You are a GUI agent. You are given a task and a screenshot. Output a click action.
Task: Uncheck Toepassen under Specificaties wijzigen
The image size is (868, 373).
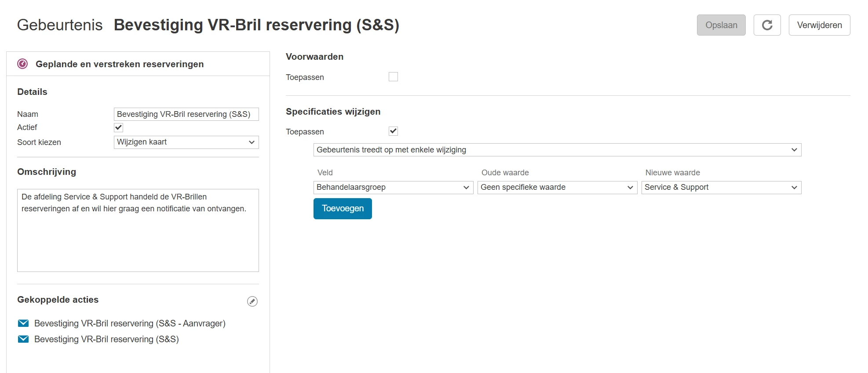[393, 131]
